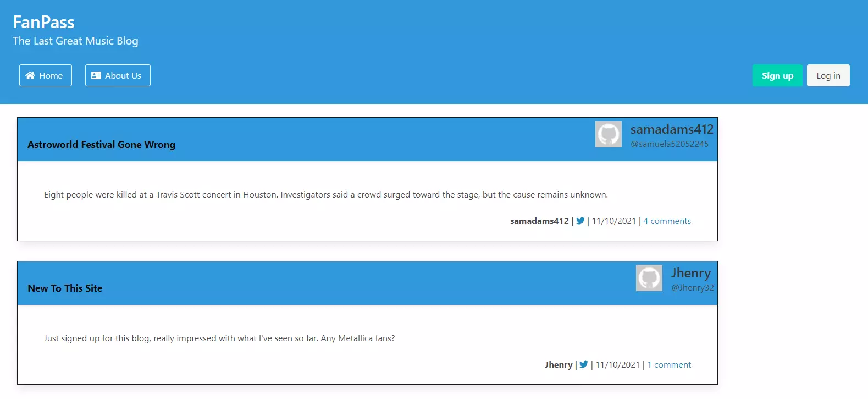868x399 pixels.
Task: Open the New To This Site post title
Action: click(65, 288)
